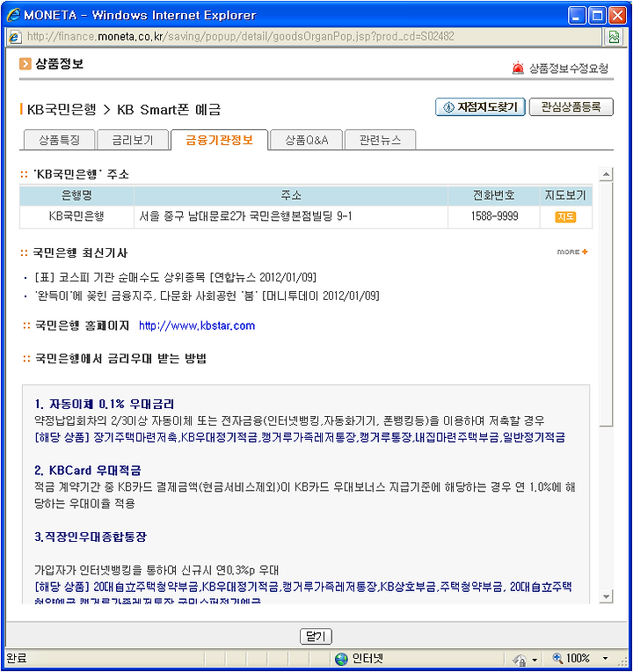The image size is (633, 672).
Task: Open the 관련뉴스 tab
Action: click(380, 140)
